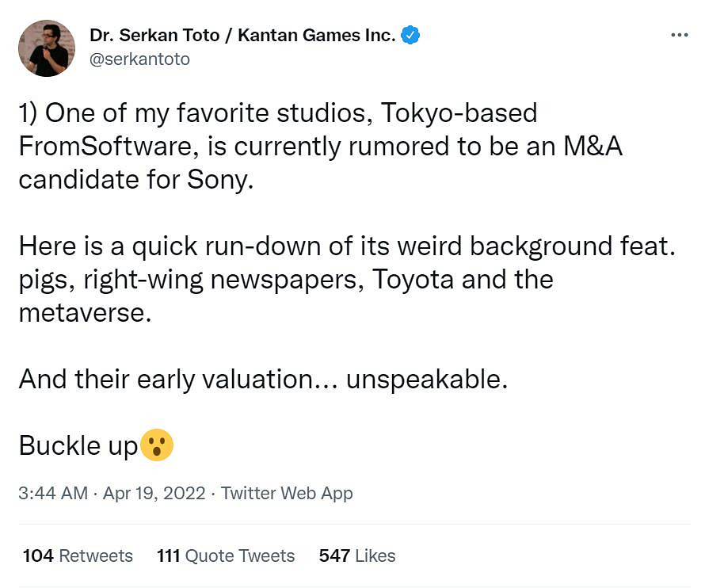The height and width of the screenshot is (588, 705).
Task: Click the word "metaverse" in the tweet
Action: point(84,312)
